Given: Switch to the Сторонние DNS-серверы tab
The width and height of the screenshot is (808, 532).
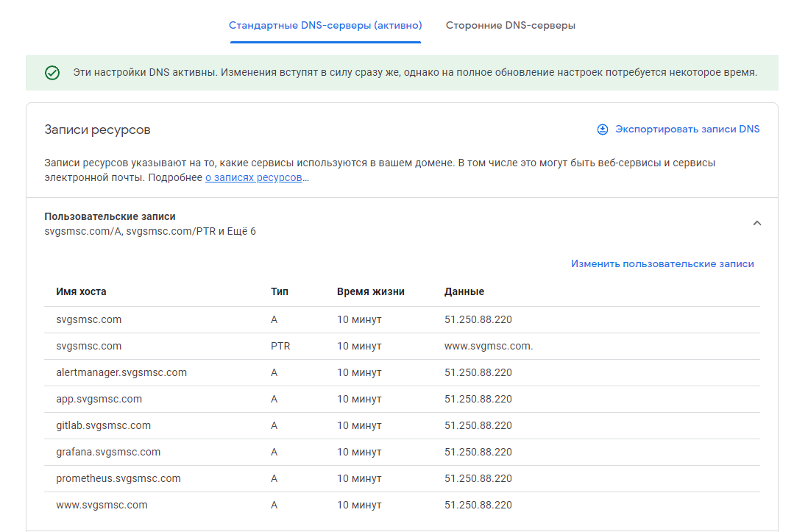Looking at the screenshot, I should click(511, 24).
